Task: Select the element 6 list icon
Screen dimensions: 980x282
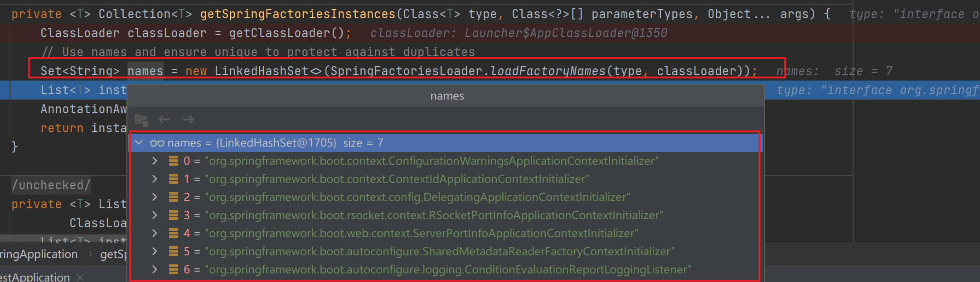Action: [x=173, y=269]
